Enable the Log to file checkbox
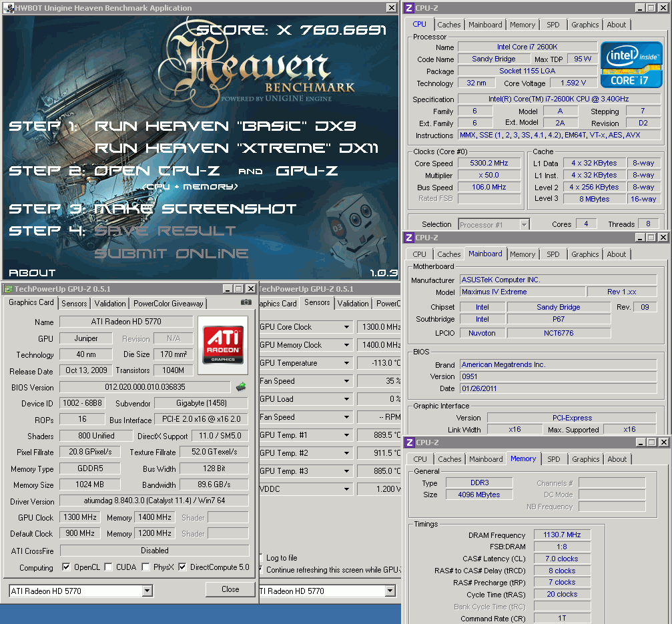672x624 pixels. click(260, 557)
